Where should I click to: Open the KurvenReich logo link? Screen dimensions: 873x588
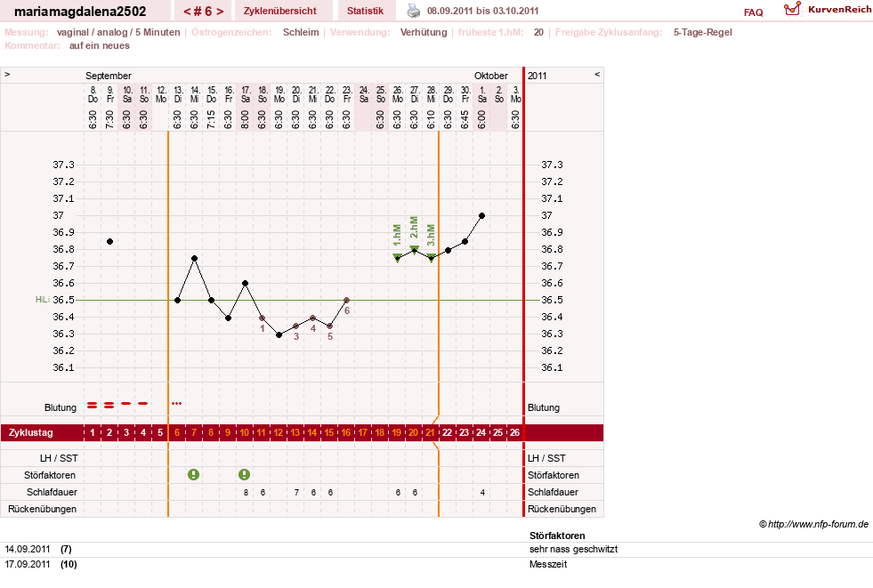click(828, 10)
